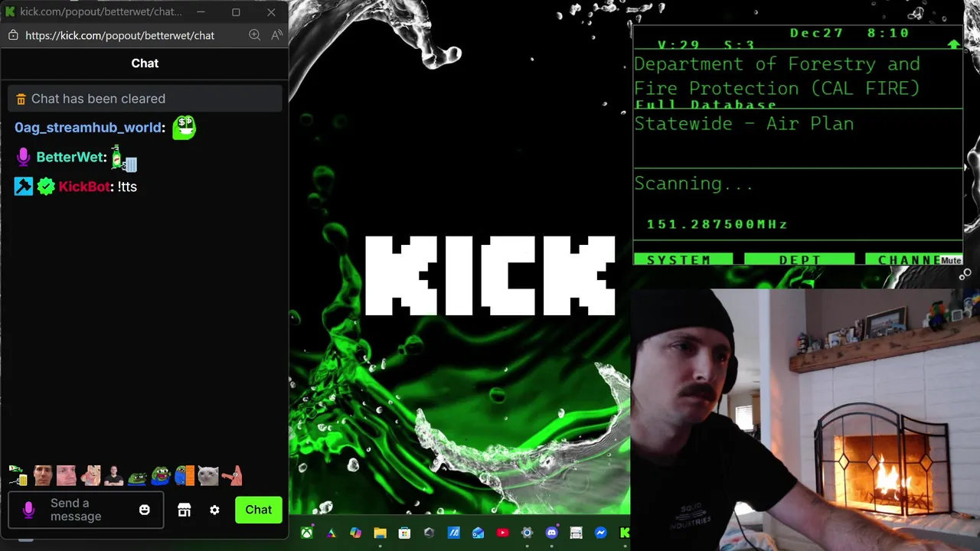Open YouTube from taskbar
The width and height of the screenshot is (980, 551).
click(x=502, y=533)
